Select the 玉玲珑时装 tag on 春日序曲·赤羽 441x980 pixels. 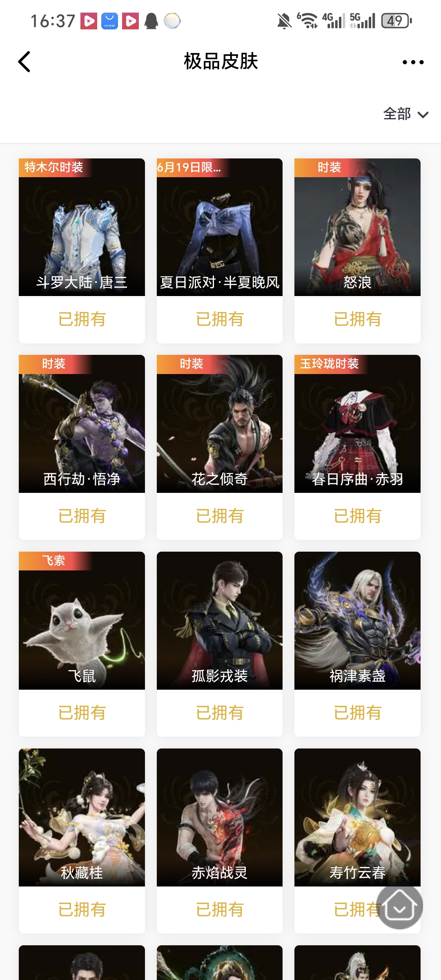(x=330, y=364)
